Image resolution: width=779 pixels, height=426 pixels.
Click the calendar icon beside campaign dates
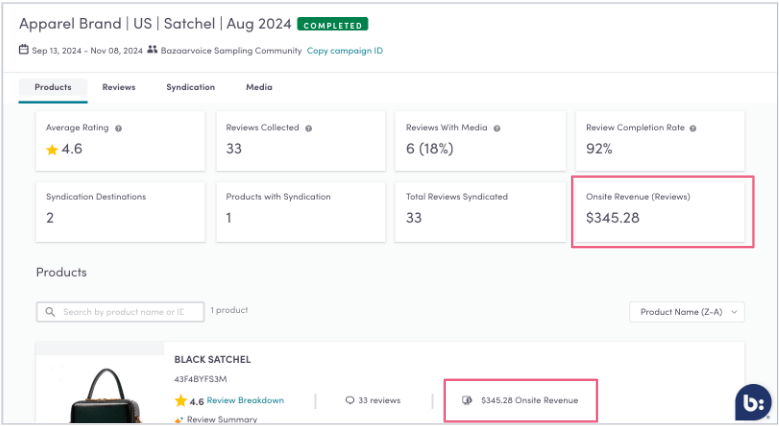click(x=24, y=50)
